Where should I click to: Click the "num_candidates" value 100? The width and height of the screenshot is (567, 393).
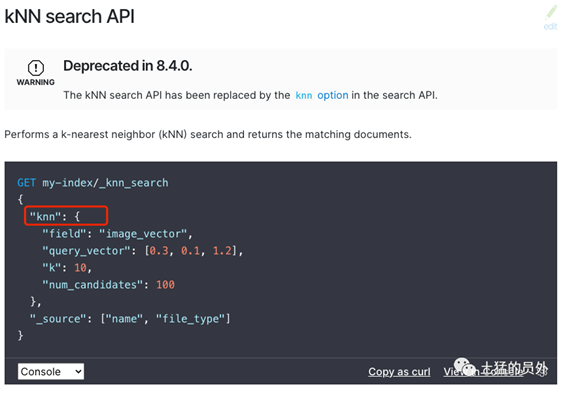pos(165,285)
